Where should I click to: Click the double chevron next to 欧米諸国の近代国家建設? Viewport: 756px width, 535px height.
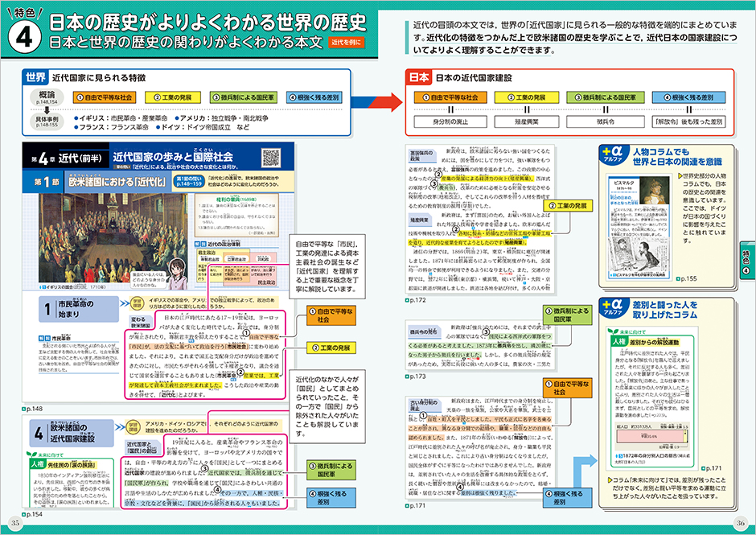(x=120, y=427)
